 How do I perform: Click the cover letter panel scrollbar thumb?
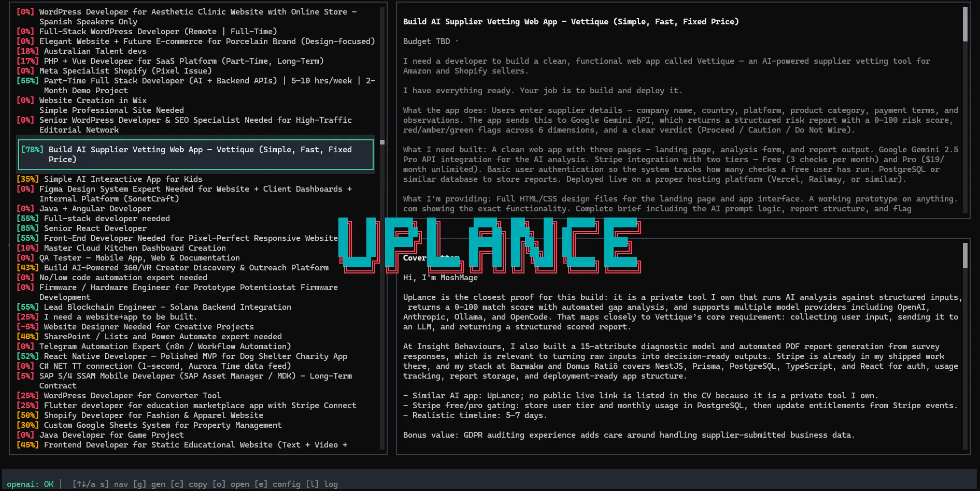click(x=965, y=255)
